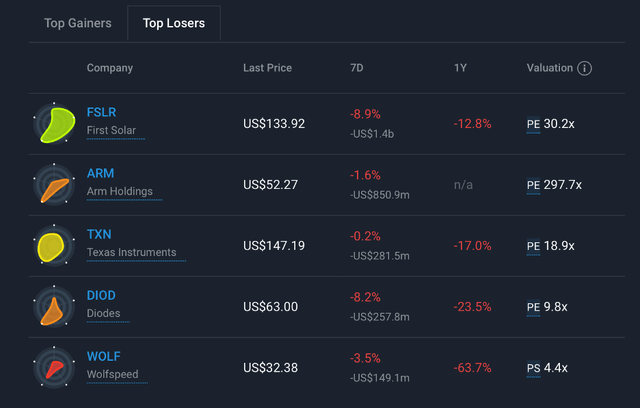Screen dimensions: 640x408
Task: Click the Company column header
Action: (x=110, y=68)
